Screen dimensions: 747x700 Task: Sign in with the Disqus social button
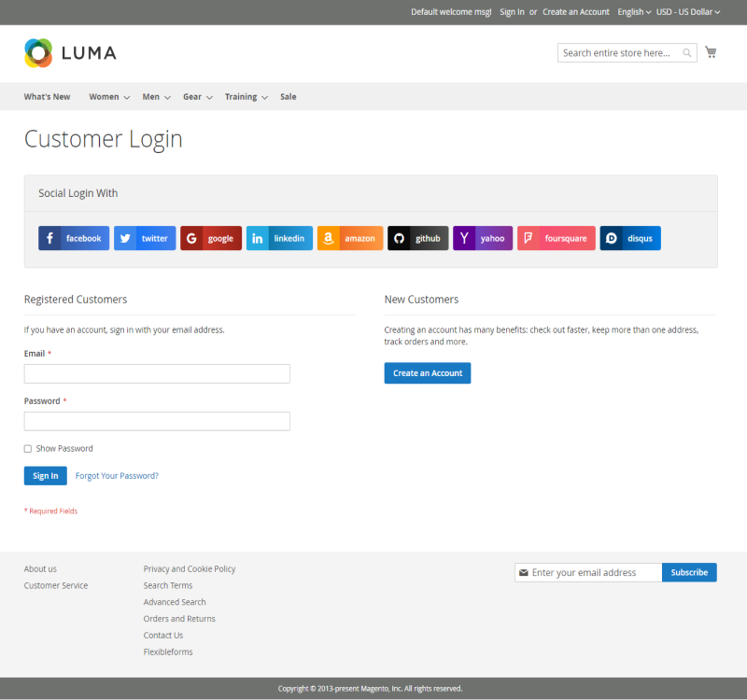click(630, 238)
